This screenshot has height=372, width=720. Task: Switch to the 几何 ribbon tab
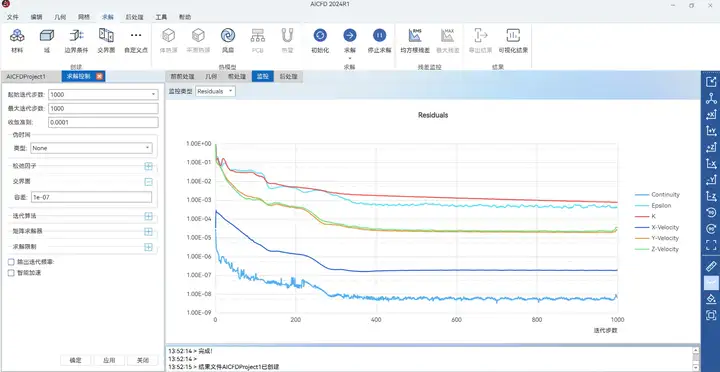[x=60, y=17]
